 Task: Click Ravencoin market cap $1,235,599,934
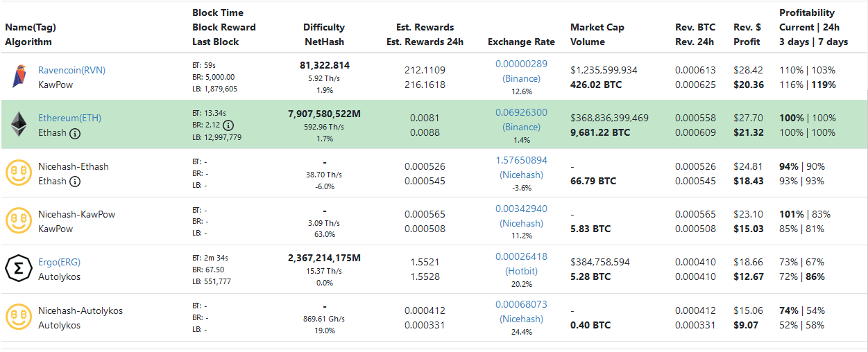pos(604,70)
